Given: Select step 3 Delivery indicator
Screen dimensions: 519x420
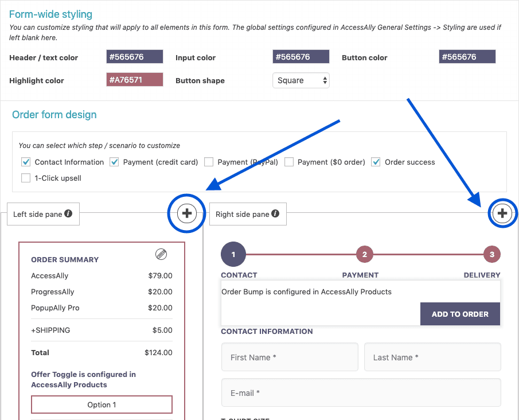Looking at the screenshot, I should [x=492, y=254].
